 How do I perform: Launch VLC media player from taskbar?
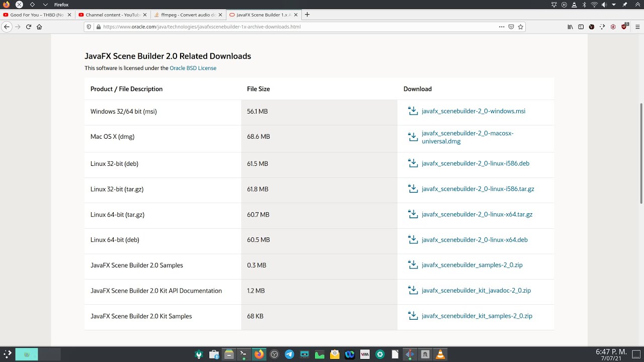[440, 354]
